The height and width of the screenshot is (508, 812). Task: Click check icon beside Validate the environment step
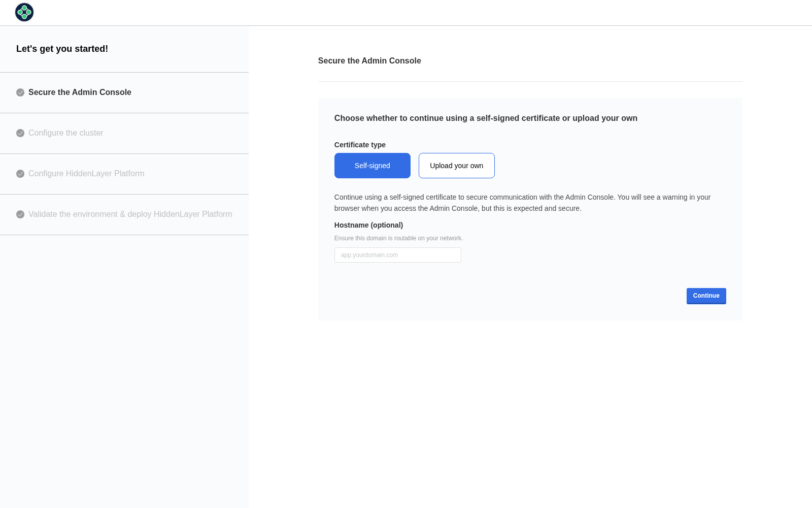20,214
